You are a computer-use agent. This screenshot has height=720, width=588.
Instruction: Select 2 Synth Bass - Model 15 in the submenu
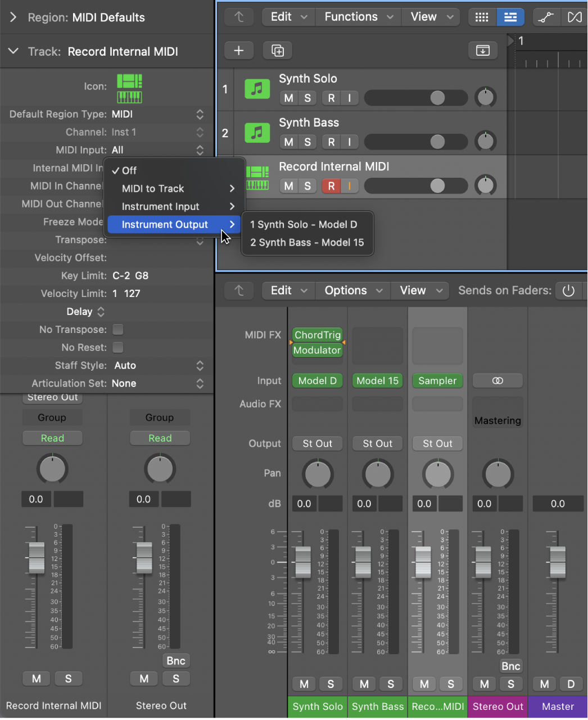pyautogui.click(x=306, y=242)
